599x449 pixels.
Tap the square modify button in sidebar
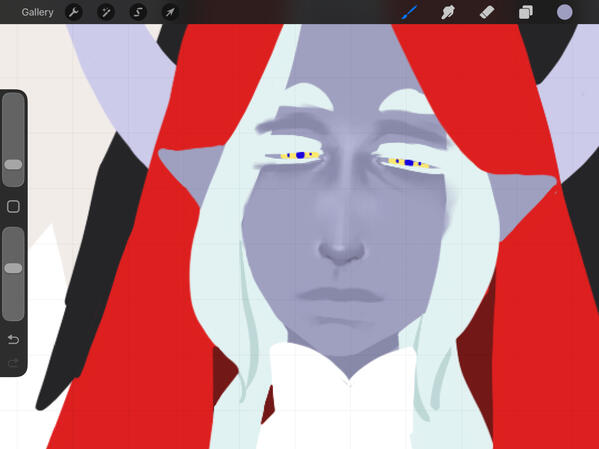(x=13, y=206)
